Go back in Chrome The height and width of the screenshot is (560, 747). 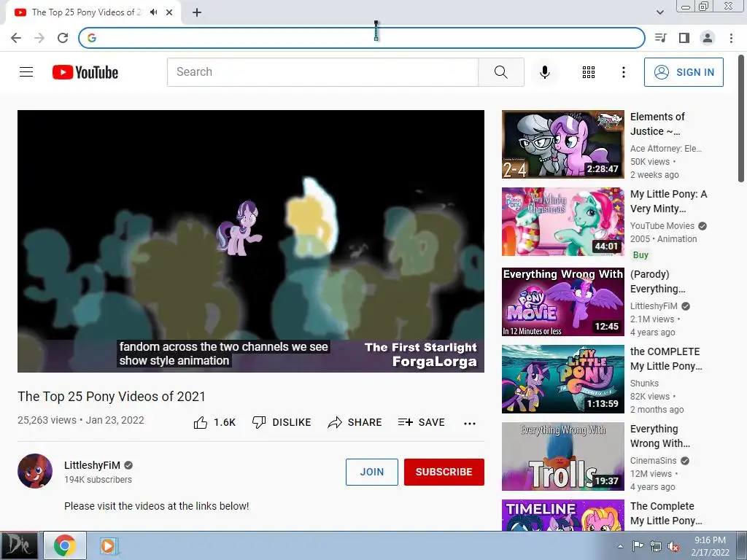click(16, 38)
